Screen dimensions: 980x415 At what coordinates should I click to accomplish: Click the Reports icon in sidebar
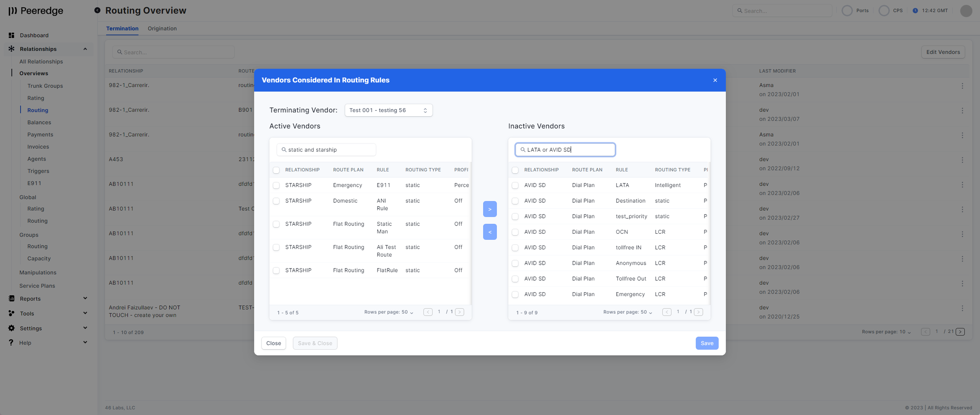[x=11, y=299]
